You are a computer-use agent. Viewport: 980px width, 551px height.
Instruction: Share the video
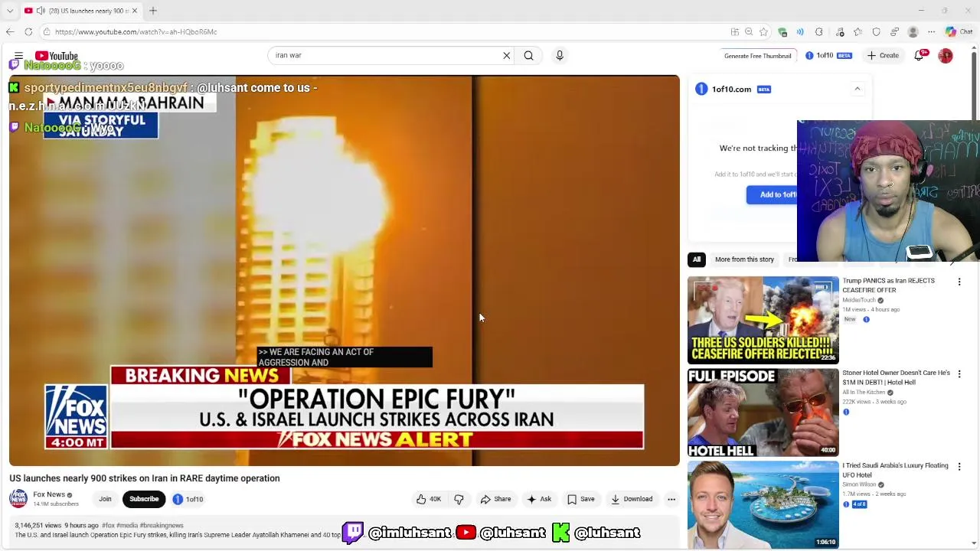495,499
